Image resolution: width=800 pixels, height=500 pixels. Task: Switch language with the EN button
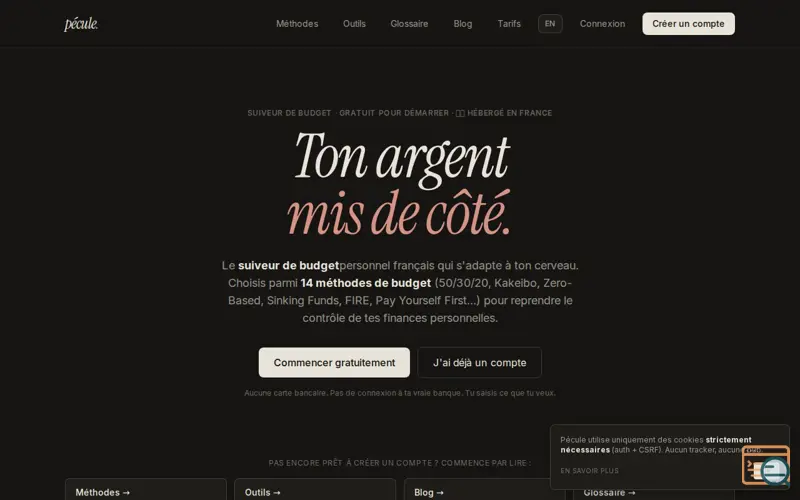[550, 24]
